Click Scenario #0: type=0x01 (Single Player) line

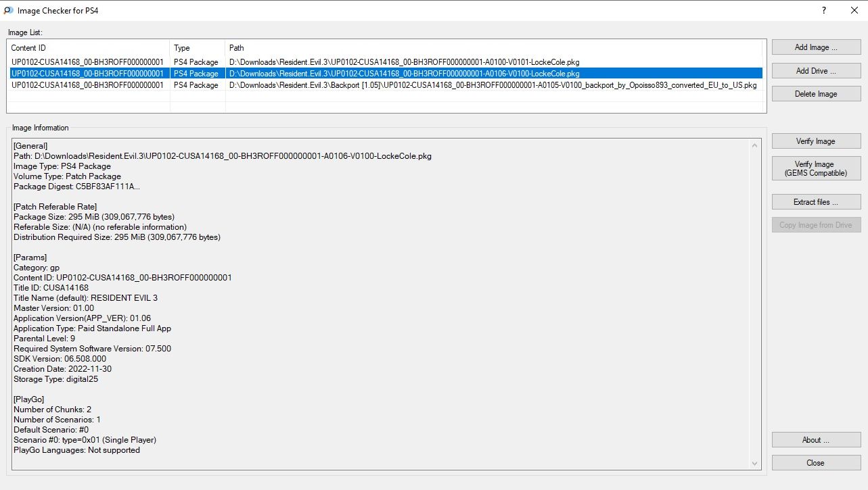[x=85, y=440]
